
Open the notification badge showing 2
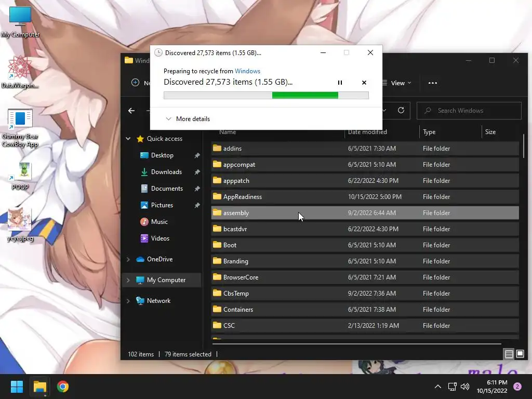tap(517, 387)
